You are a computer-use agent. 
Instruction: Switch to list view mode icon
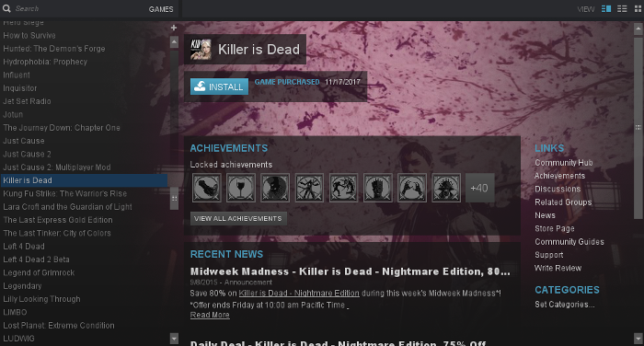622,8
